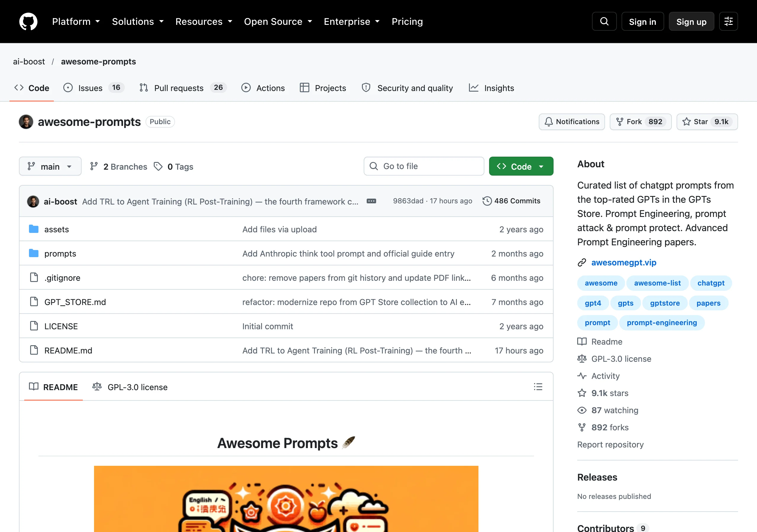The width and height of the screenshot is (757, 532).
Task: Click the assets folder icon
Action: [34, 229]
